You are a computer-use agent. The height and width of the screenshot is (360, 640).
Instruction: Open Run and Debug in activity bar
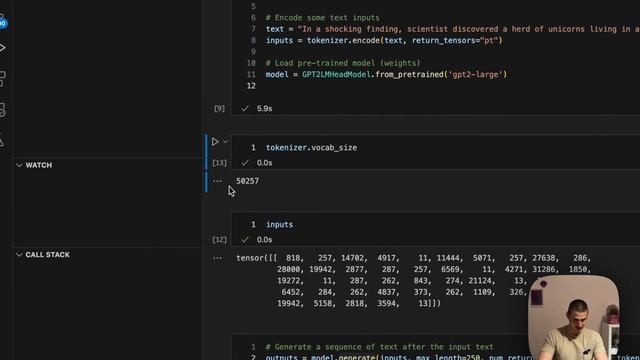pos(2,48)
